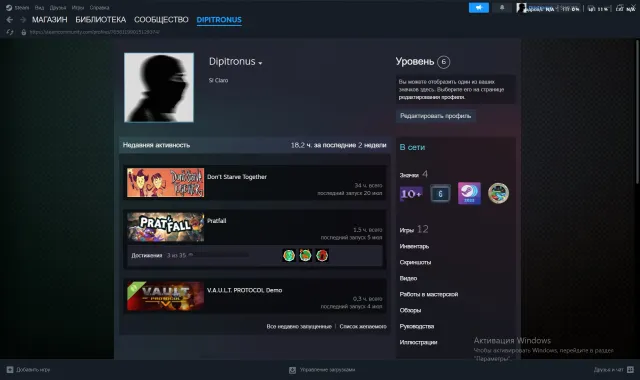Expand the Dipitronus name dropdown arrow
This screenshot has width=640, height=380.
point(260,63)
